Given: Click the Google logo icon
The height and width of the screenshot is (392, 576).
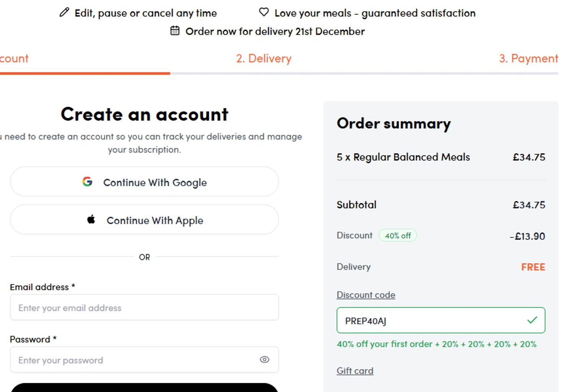Looking at the screenshot, I should 88,182.
